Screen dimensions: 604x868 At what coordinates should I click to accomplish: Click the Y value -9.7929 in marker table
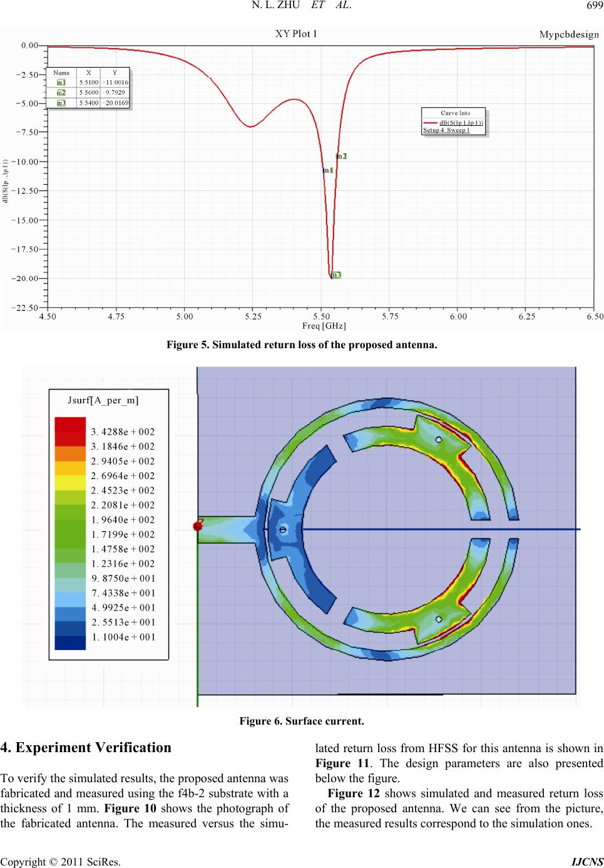click(x=115, y=93)
